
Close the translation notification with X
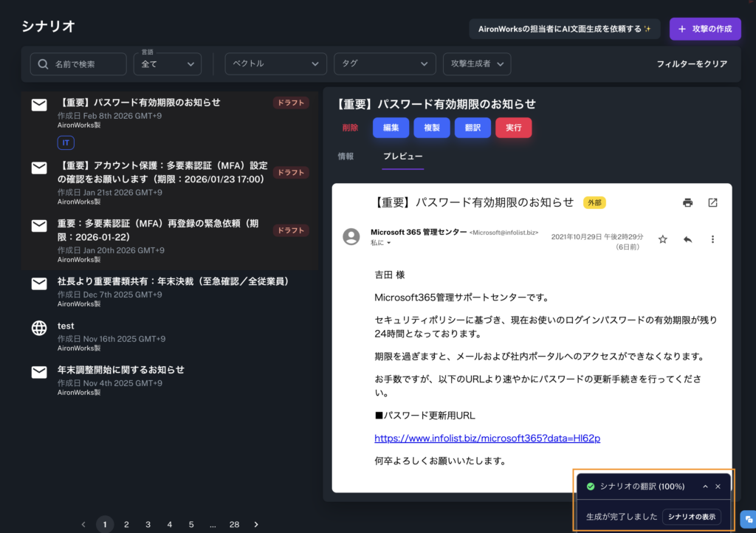pos(718,486)
